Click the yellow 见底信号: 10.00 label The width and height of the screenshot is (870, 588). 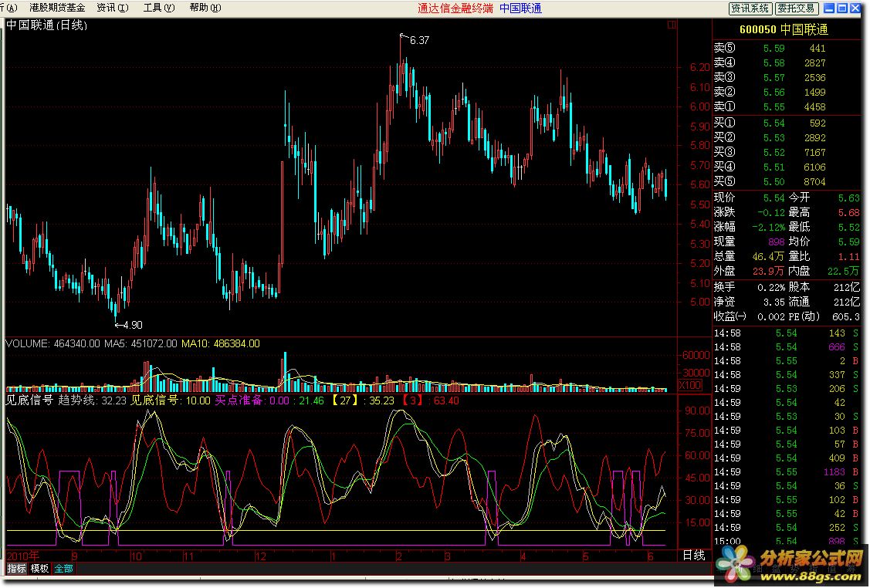[x=171, y=400]
